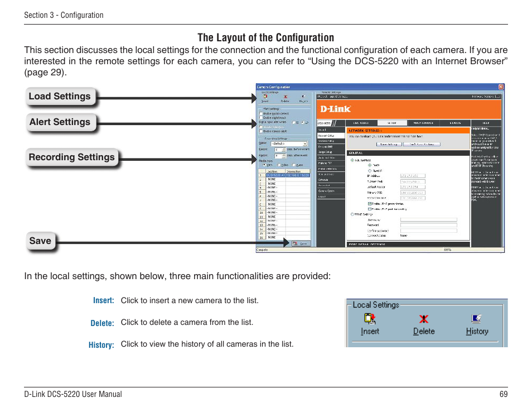Viewport: 532px width, 412px height.
Task: Click the Default Router input field
Action: click(x=413, y=187)
